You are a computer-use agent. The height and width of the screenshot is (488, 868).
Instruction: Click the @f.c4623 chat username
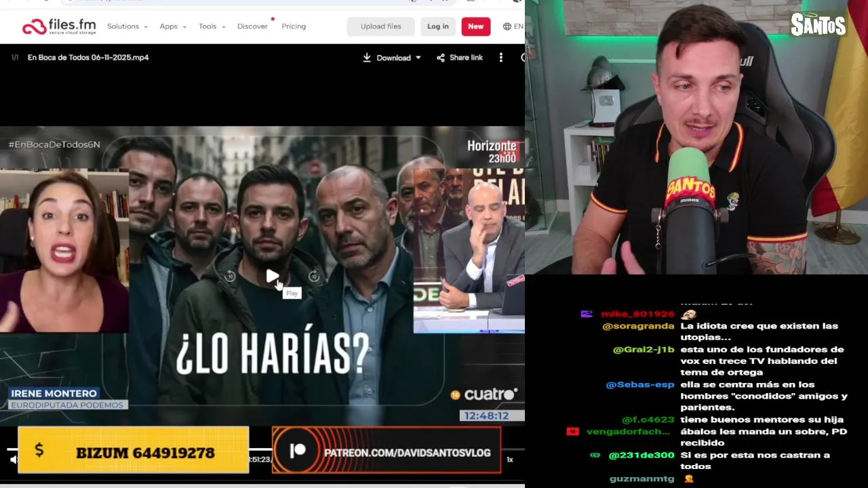(x=648, y=420)
